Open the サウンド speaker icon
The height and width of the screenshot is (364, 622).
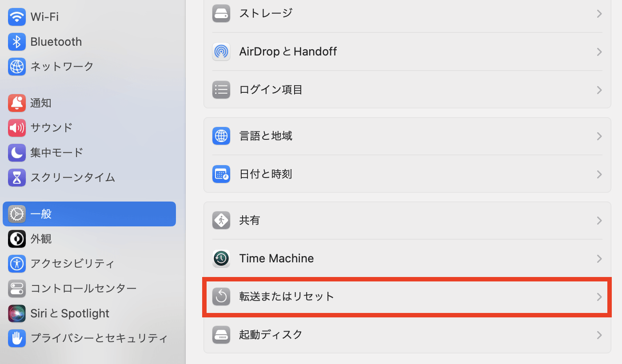tap(17, 128)
